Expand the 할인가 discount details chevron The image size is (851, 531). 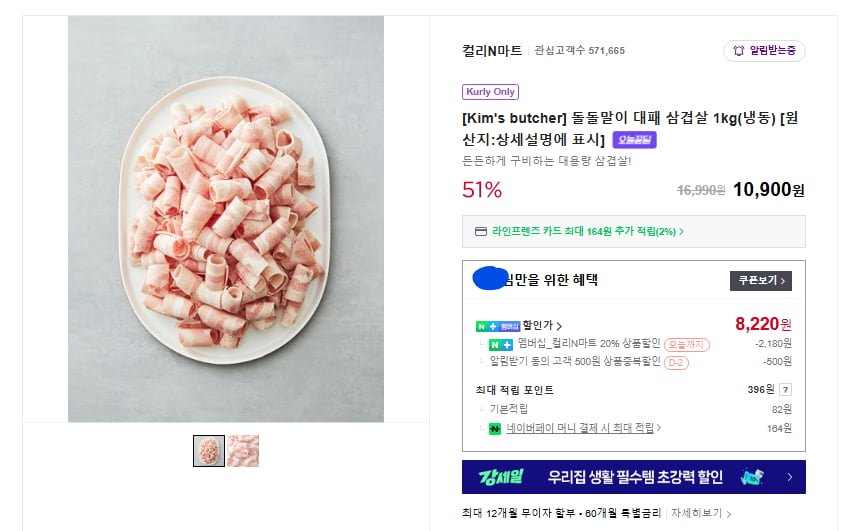point(559,326)
